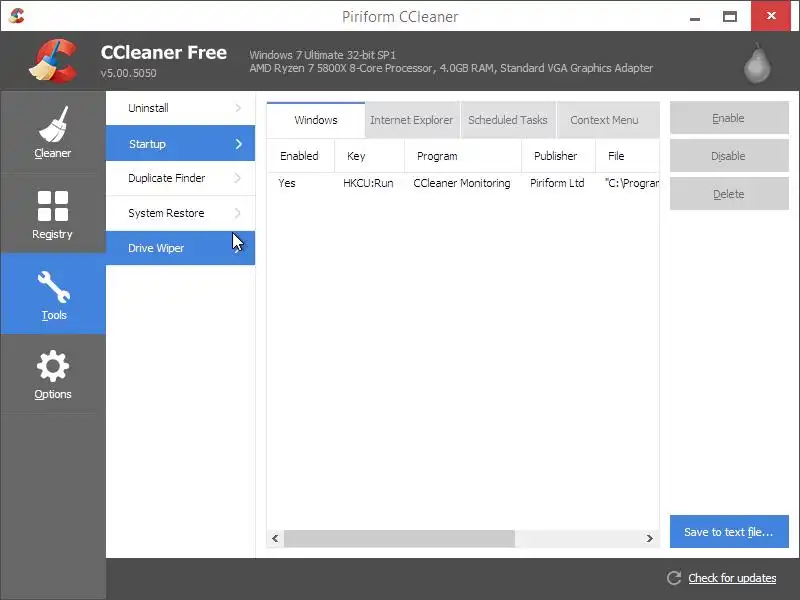Image resolution: width=800 pixels, height=600 pixels.
Task: Click the HKCU:Run key cell
Action: coord(368,183)
